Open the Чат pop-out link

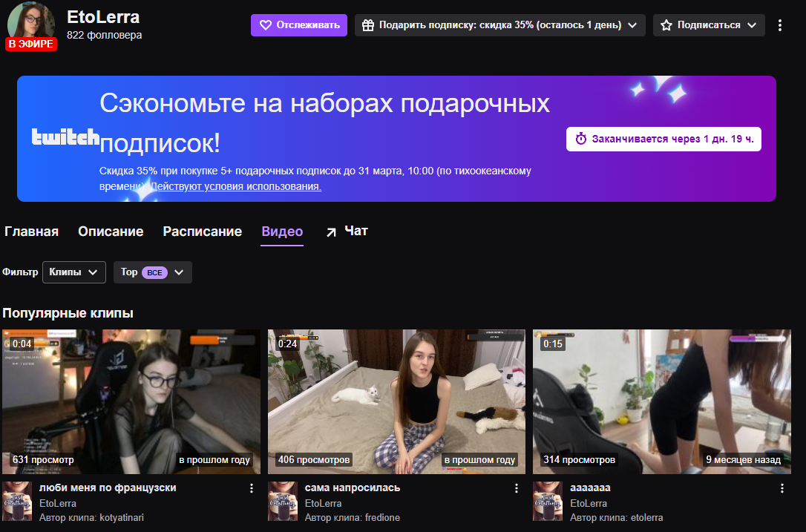(347, 231)
